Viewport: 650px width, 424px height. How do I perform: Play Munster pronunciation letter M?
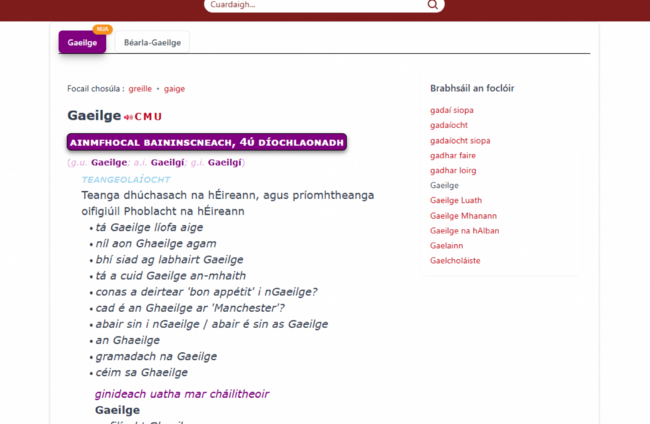tap(147, 117)
